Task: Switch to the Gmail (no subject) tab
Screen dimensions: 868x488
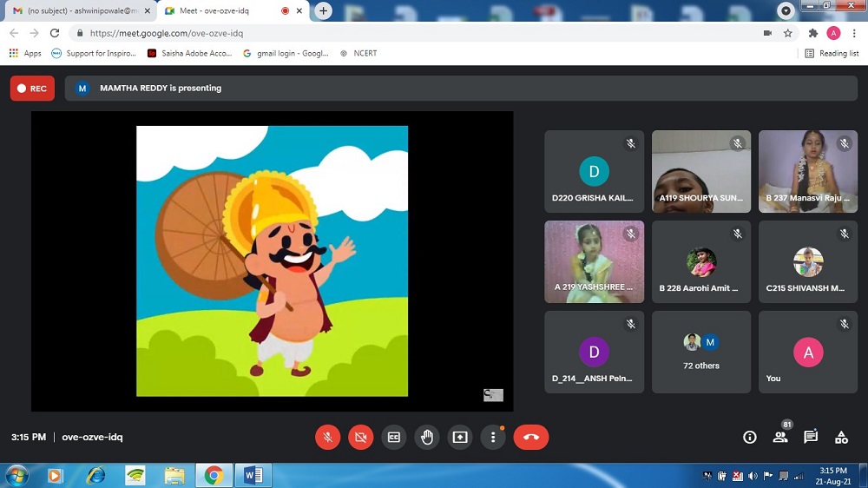Action: click(x=78, y=11)
